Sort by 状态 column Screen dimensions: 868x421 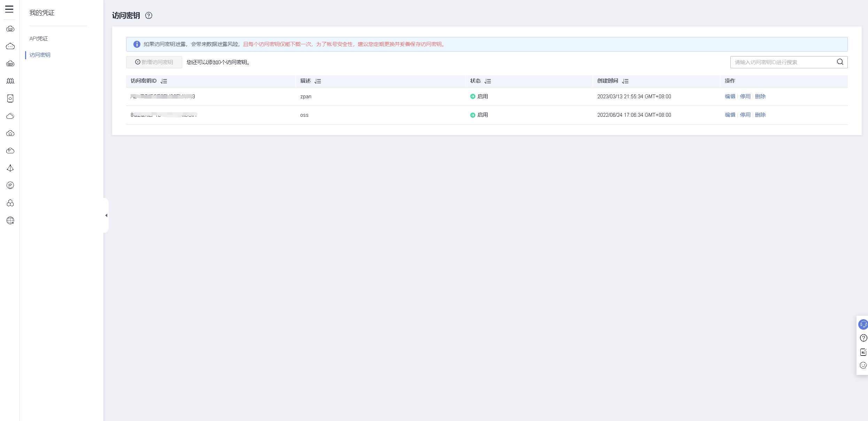pos(488,81)
